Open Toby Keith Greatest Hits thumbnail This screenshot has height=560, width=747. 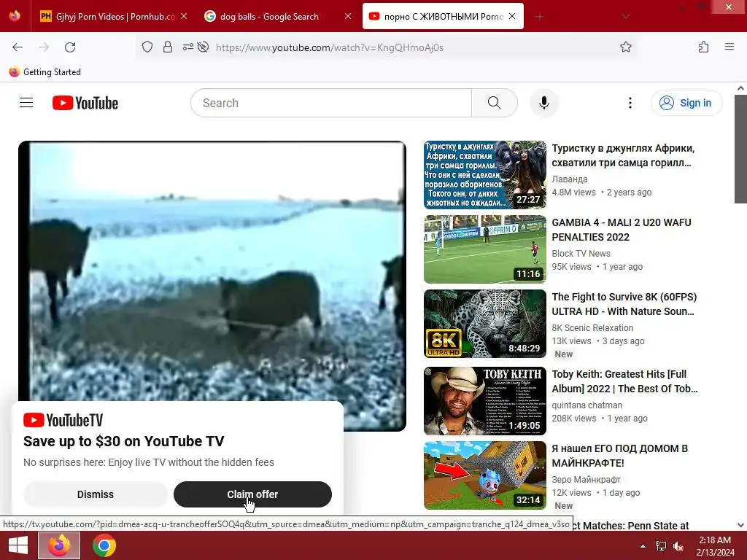(485, 401)
